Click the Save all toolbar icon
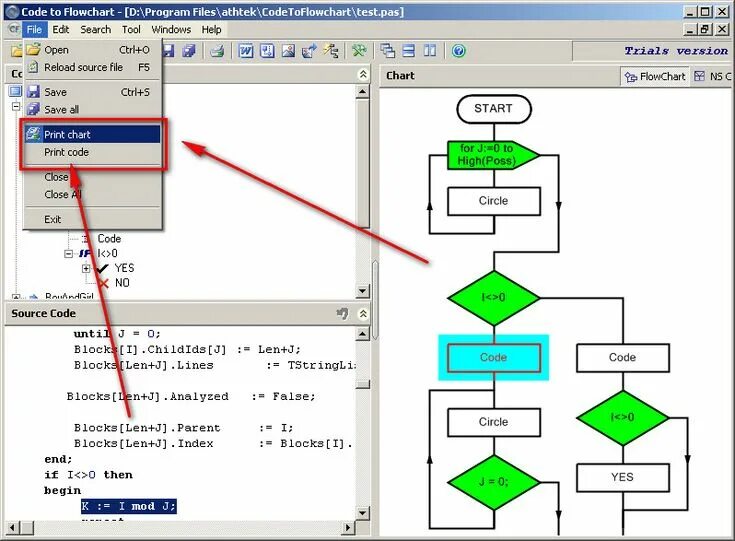Screen dimensions: 735x541 (189, 51)
